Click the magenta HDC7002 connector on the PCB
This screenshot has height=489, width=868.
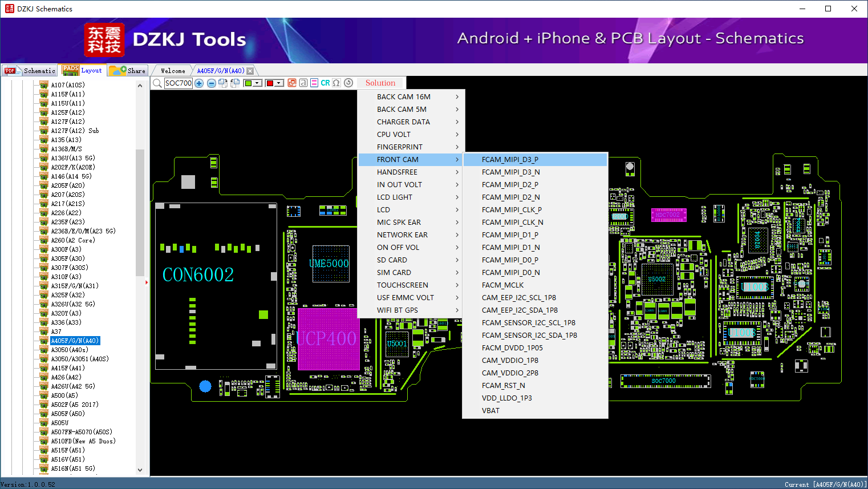coord(668,215)
